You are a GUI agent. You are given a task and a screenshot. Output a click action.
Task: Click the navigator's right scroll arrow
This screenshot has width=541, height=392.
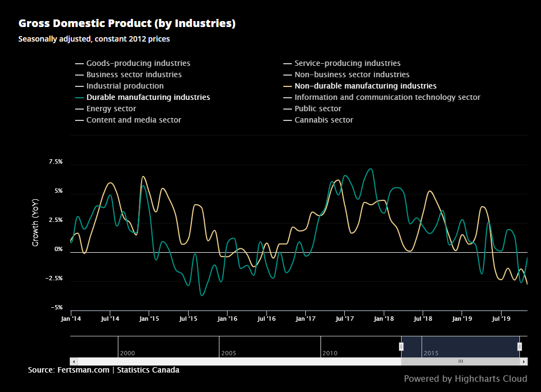[x=523, y=361]
